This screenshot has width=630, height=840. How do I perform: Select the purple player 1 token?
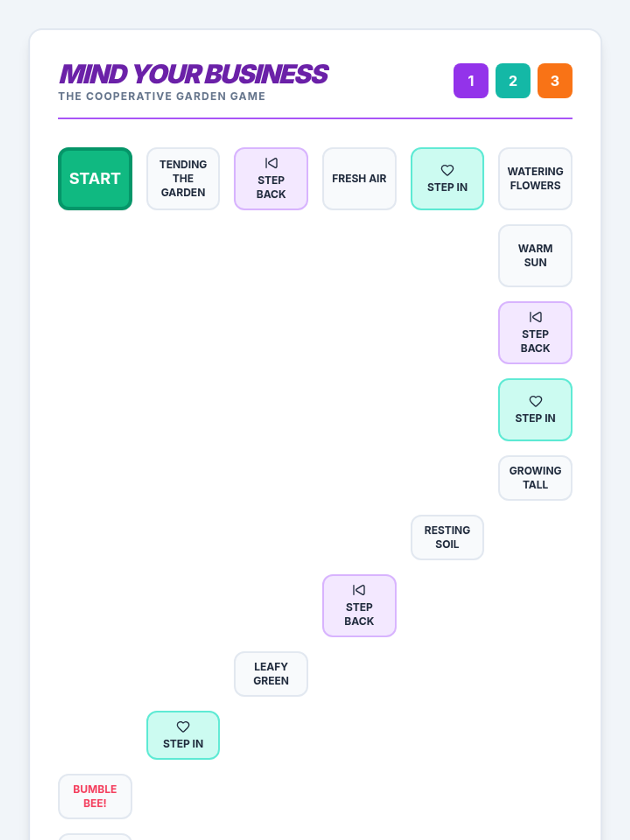[x=471, y=81]
